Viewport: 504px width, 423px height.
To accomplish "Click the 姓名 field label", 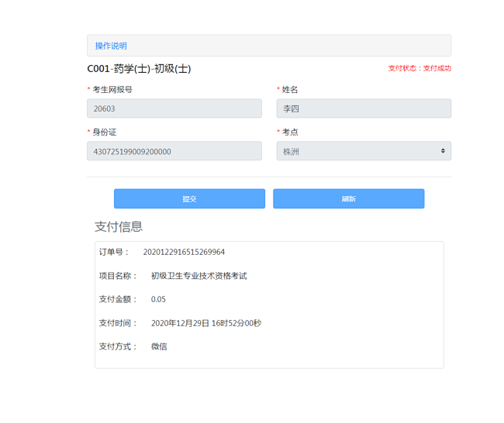I will [290, 90].
